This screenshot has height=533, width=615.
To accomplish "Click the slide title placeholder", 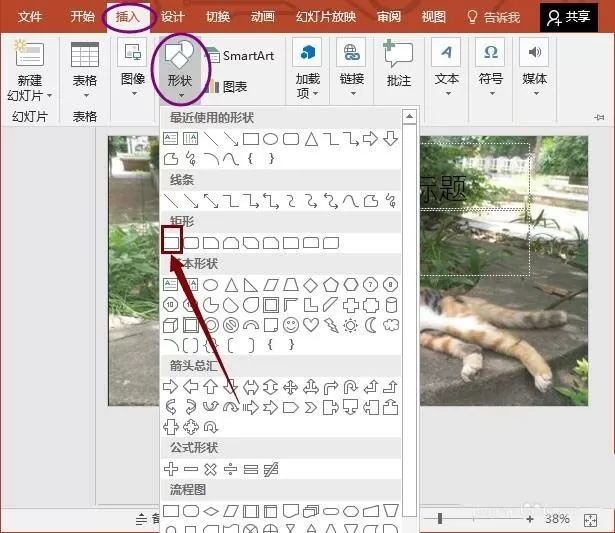I will 475,176.
